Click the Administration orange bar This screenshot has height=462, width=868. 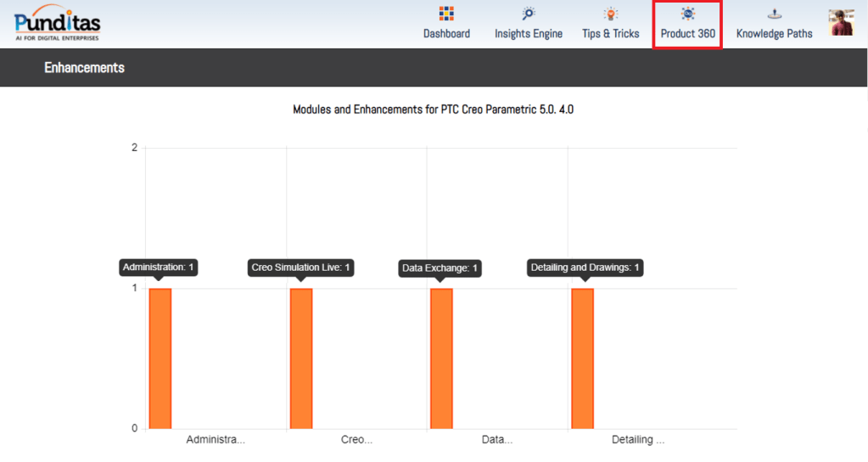pyautogui.click(x=160, y=358)
